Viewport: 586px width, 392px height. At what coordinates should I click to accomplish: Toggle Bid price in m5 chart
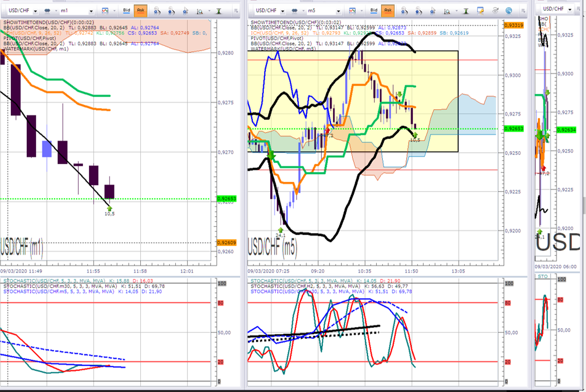374,11
